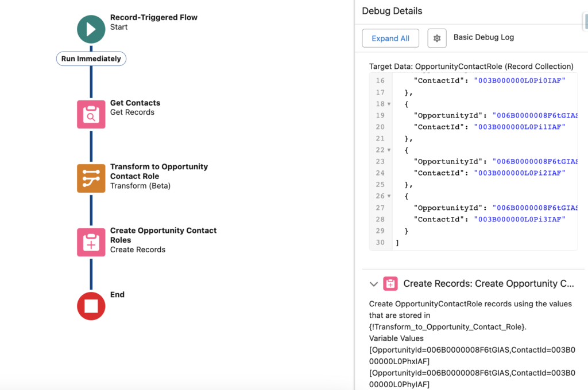
Task: Select the Create Opportunity Contact Roles canvas icon
Action: point(91,242)
